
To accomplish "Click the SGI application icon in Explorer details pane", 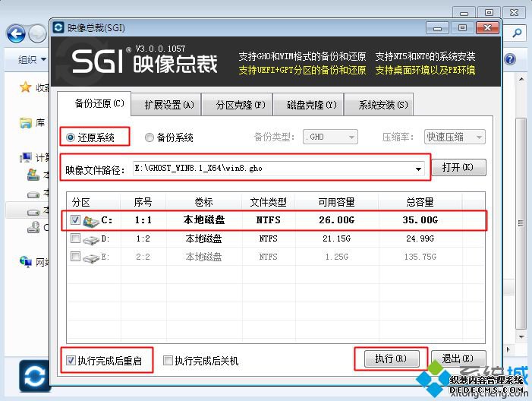I will 34,376.
